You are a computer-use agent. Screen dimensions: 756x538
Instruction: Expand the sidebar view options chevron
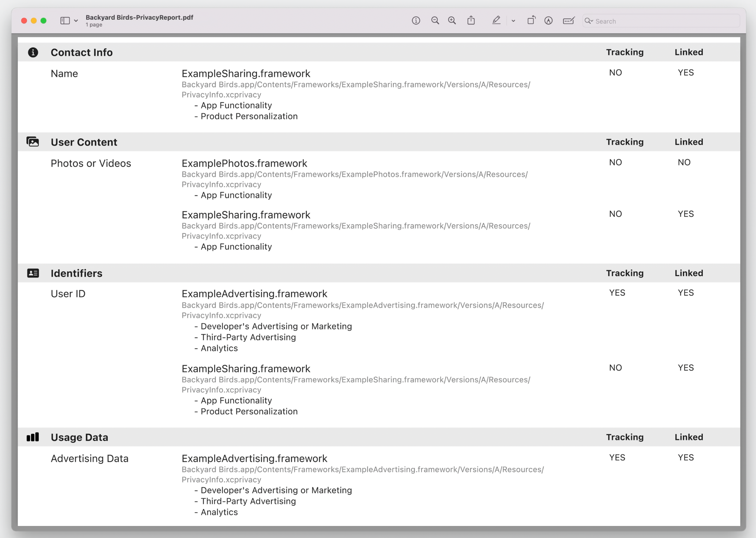click(x=76, y=21)
